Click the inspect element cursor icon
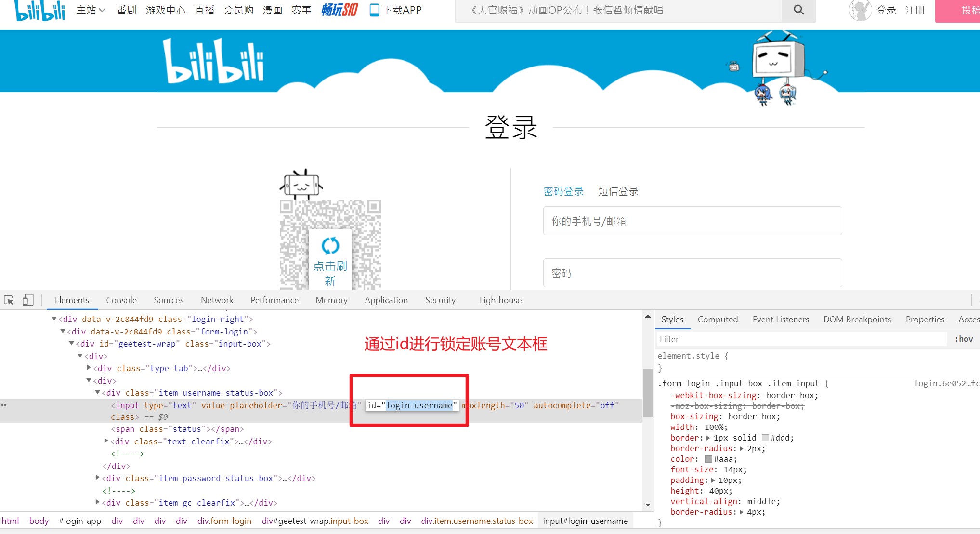The width and height of the screenshot is (980, 534). point(10,301)
